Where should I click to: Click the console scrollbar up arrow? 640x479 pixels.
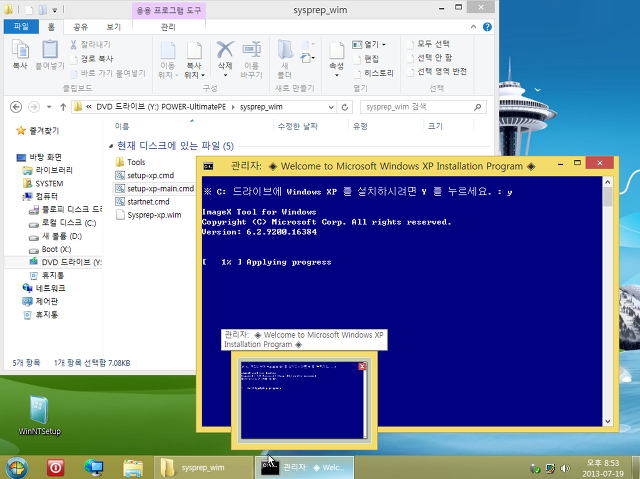(x=607, y=182)
